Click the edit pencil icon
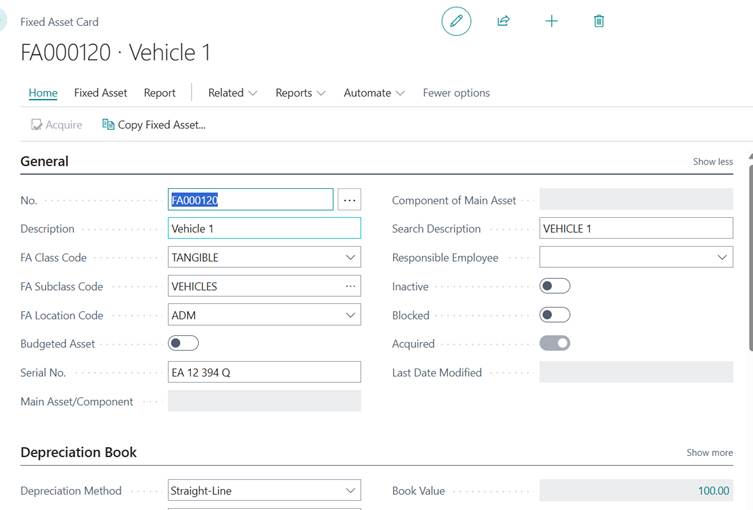Screen dimensions: 753x510 tap(456, 21)
